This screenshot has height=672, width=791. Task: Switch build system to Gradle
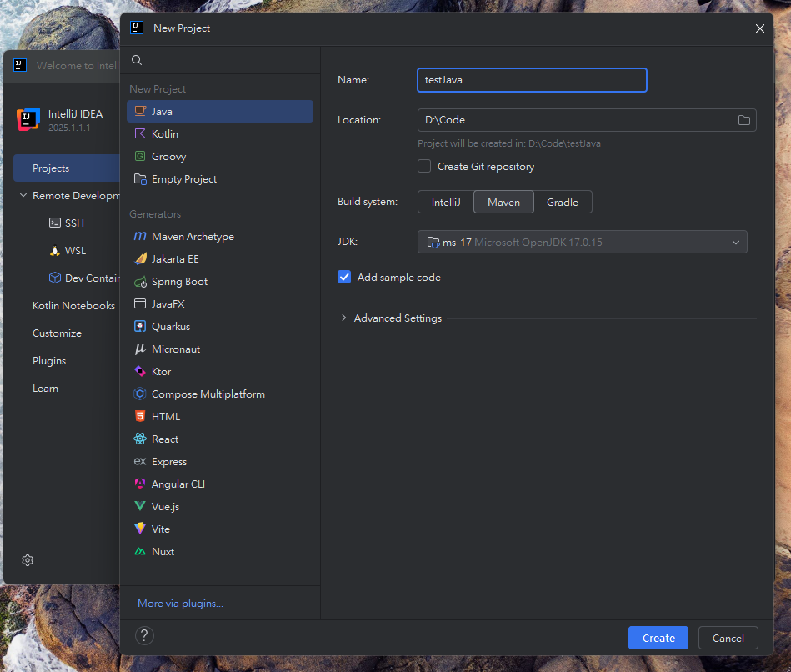coord(563,202)
